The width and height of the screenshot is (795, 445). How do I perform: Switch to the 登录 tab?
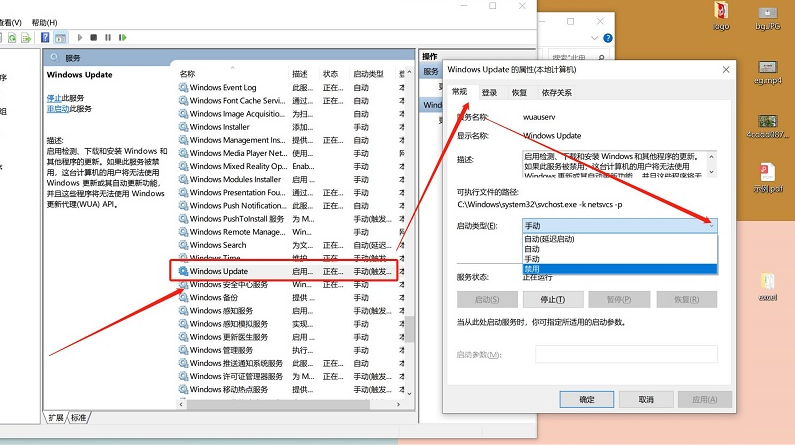(489, 92)
